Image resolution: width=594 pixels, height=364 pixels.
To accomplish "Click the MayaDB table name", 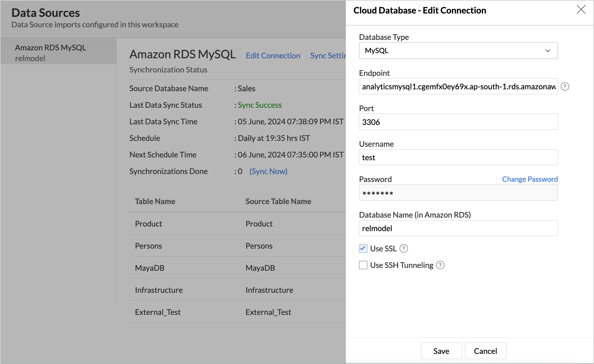I will pos(150,268).
